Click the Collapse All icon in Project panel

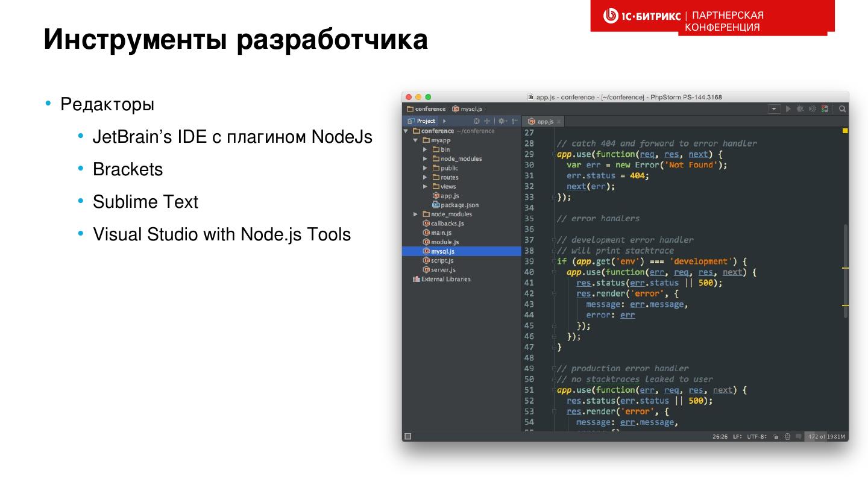(x=487, y=121)
